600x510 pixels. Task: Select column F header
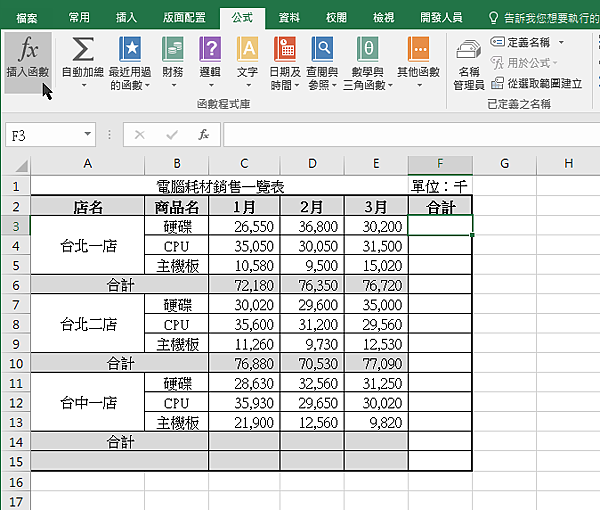440,165
